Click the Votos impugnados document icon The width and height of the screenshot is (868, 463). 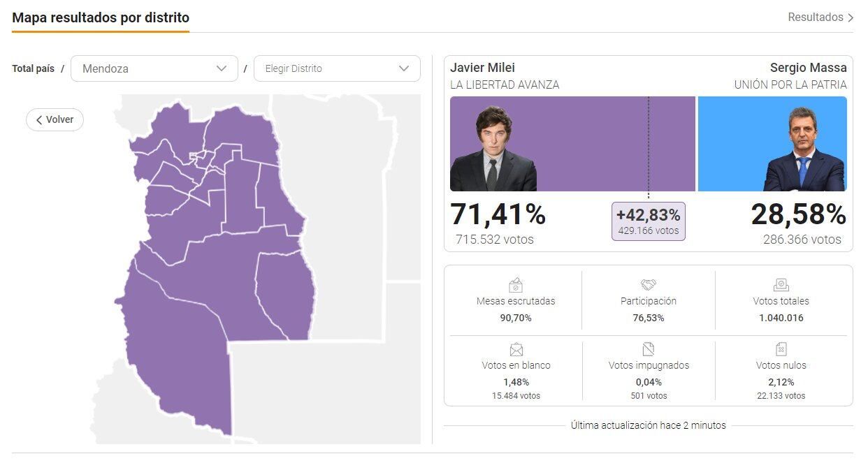pyautogui.click(x=649, y=349)
